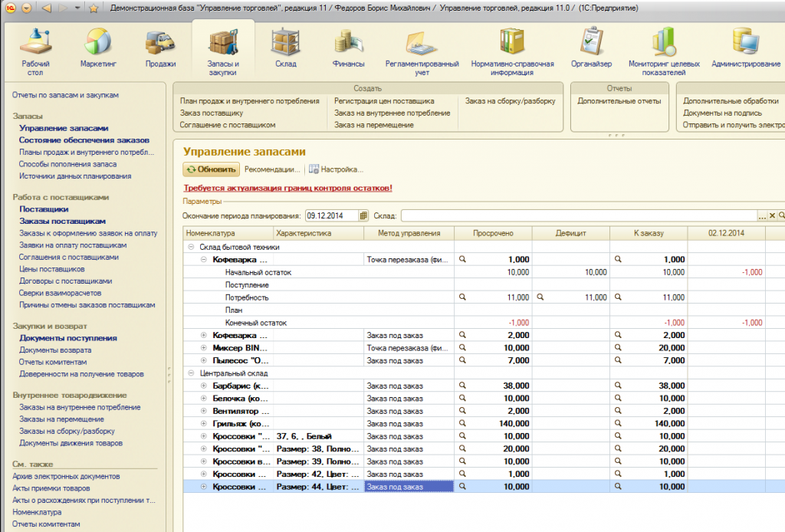Open the Органайзер section icon
The image size is (785, 532).
(591, 41)
